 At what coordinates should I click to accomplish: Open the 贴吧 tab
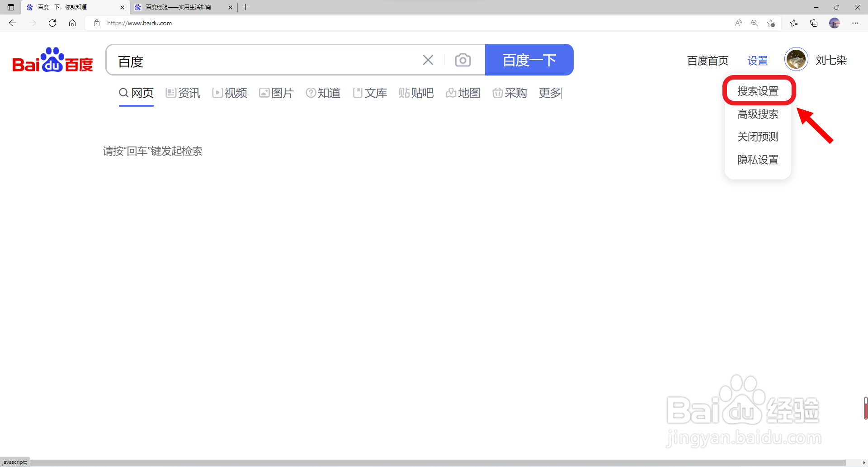416,93
